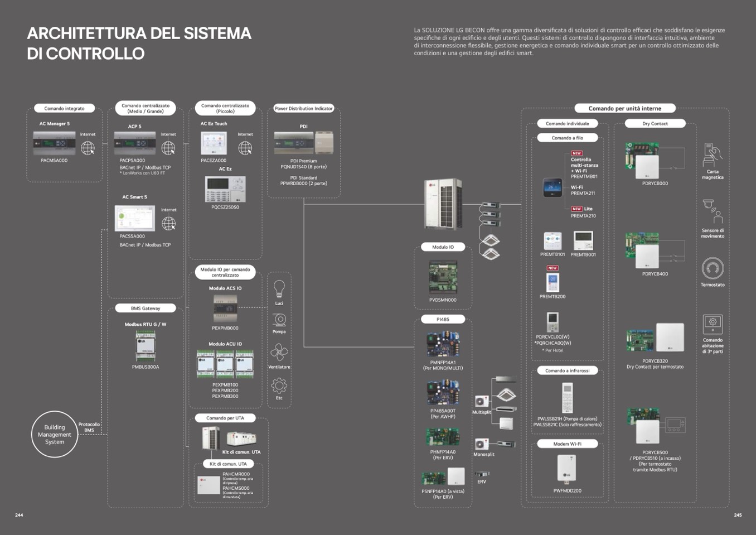
Task: Select the Termostato dial icon
Action: point(713,268)
